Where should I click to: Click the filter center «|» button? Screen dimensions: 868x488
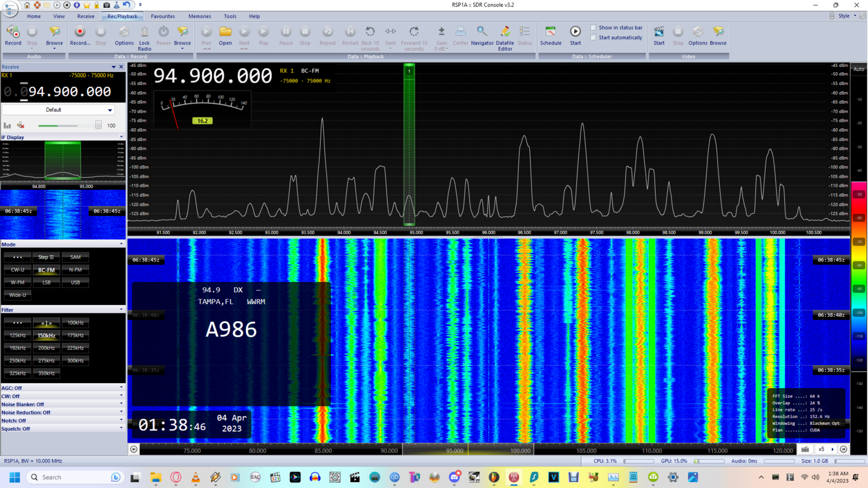coord(46,323)
